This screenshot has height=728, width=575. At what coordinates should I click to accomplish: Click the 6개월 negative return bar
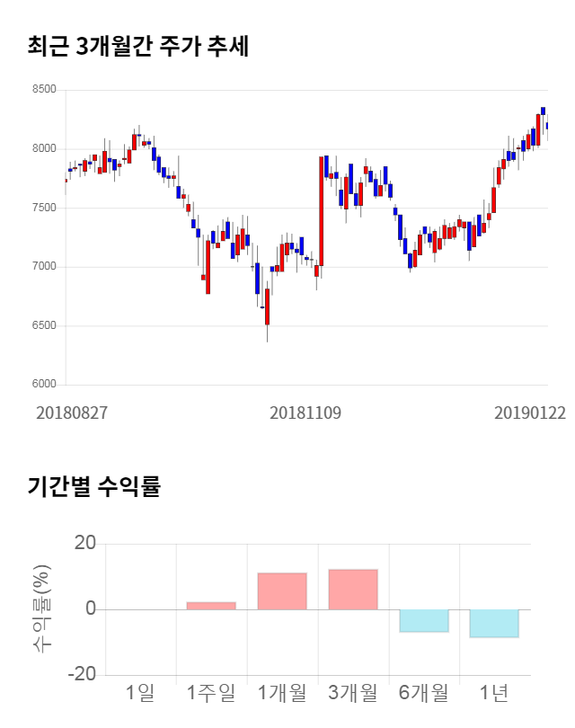pos(424,620)
